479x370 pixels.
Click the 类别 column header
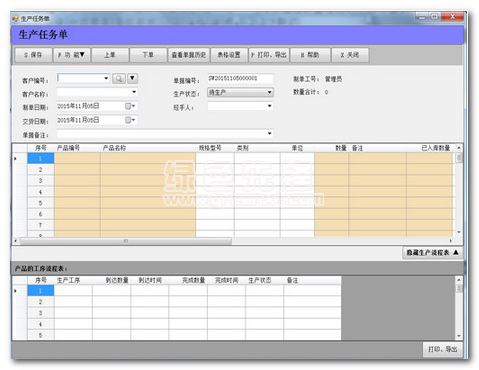coord(257,148)
